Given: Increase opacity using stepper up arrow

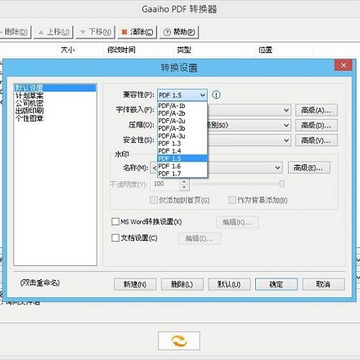Looking at the screenshot, I should tap(184, 182).
